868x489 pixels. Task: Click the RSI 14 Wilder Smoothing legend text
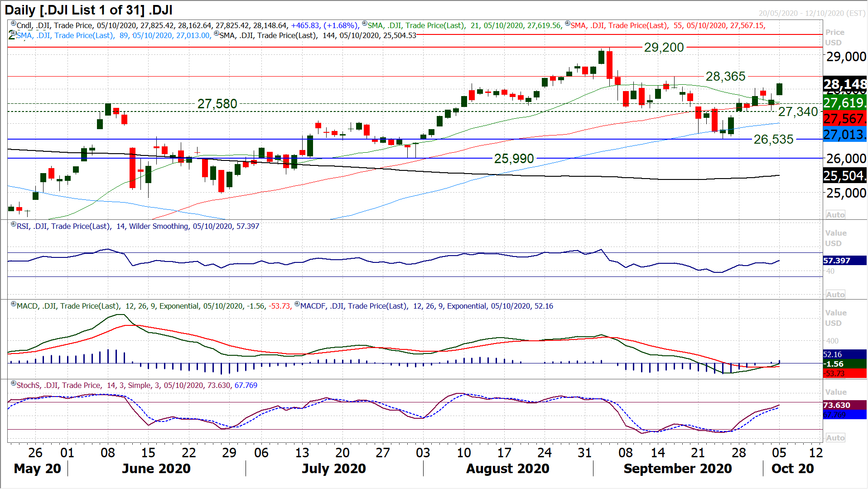138,226
